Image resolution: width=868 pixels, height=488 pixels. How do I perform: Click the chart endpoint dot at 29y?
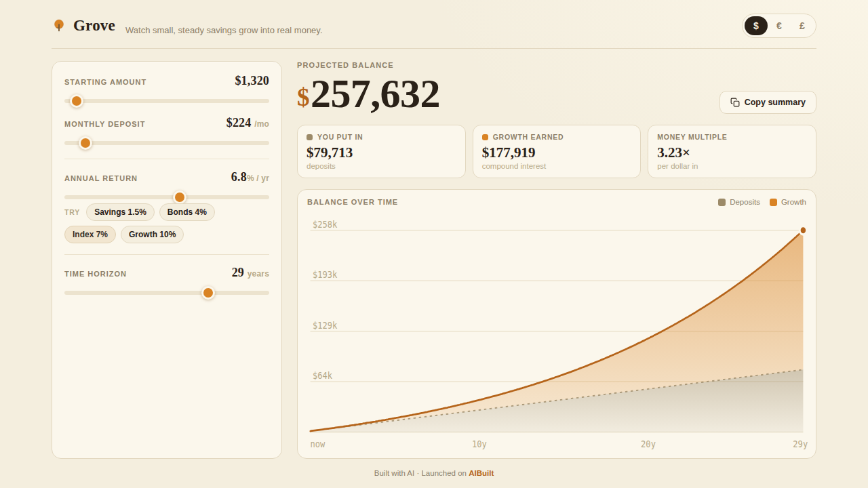point(803,230)
